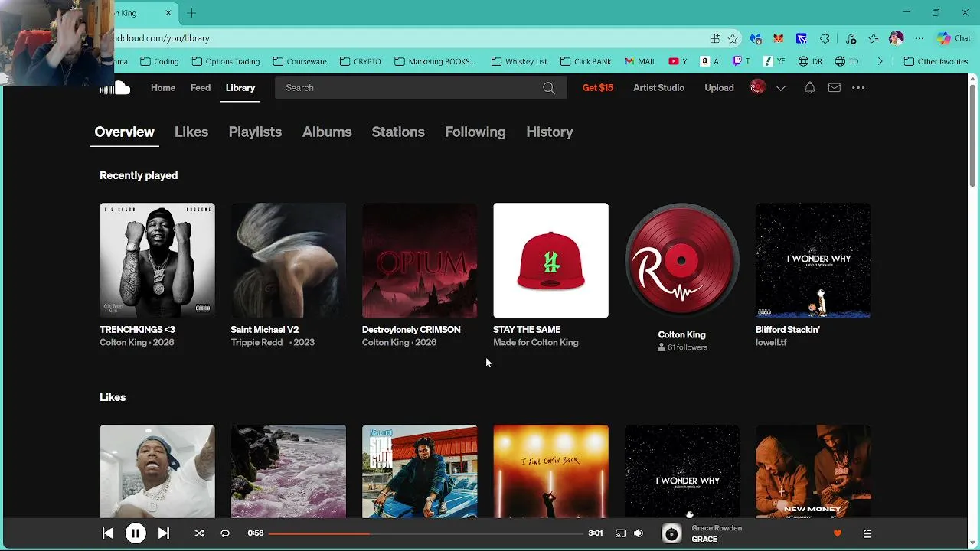Open the messages envelope icon
980x551 pixels.
(835, 88)
